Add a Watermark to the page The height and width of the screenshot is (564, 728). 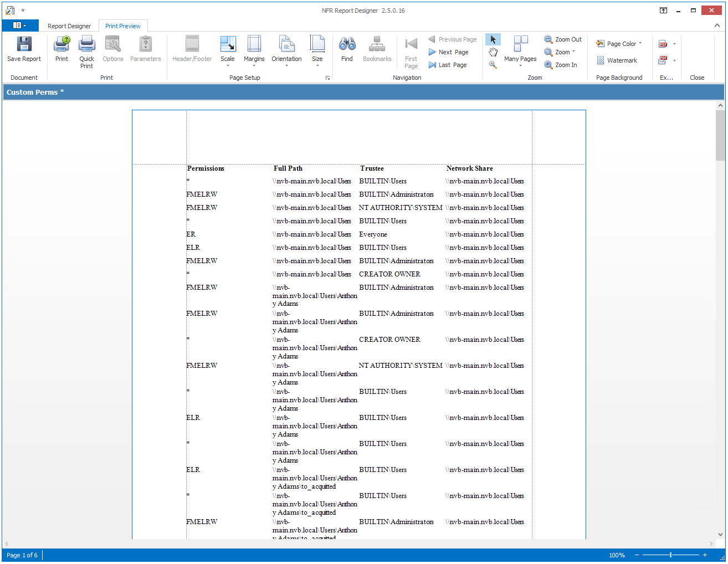(617, 60)
